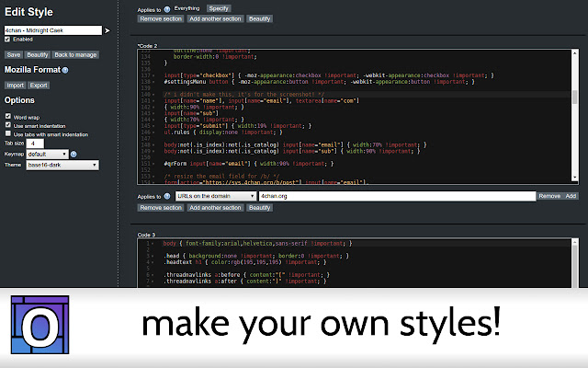This screenshot has width=588, height=368.
Task: Click the Save button
Action: pos(13,54)
